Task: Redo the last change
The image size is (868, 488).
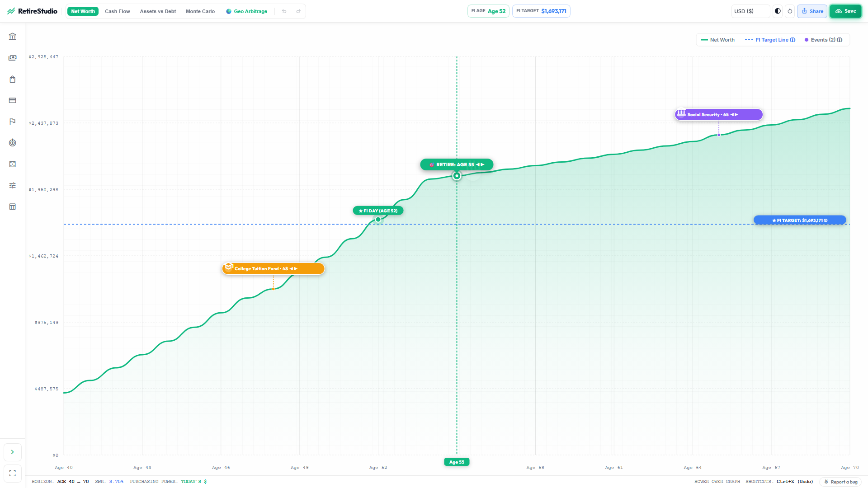Action: (298, 11)
